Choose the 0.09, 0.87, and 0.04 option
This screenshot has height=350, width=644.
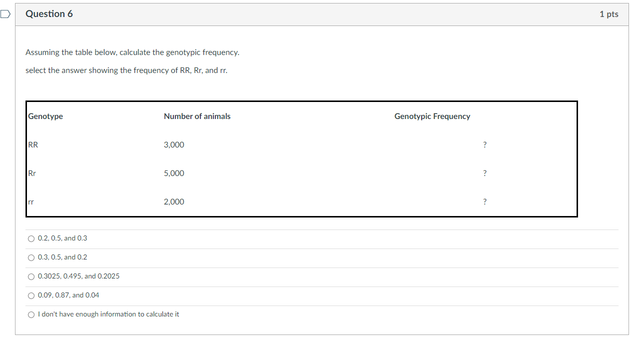coord(30,295)
